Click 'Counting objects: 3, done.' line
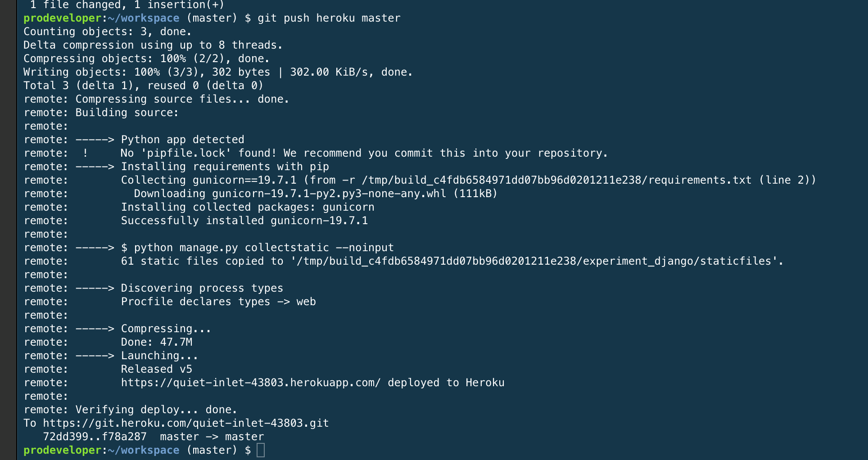The height and width of the screenshot is (460, 868). (107, 32)
